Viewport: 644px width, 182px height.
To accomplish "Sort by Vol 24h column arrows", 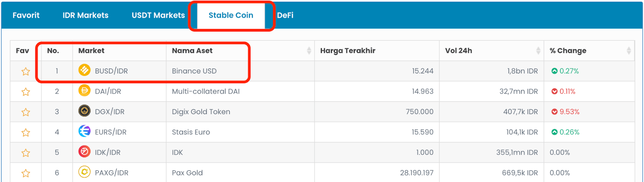I will [538, 50].
